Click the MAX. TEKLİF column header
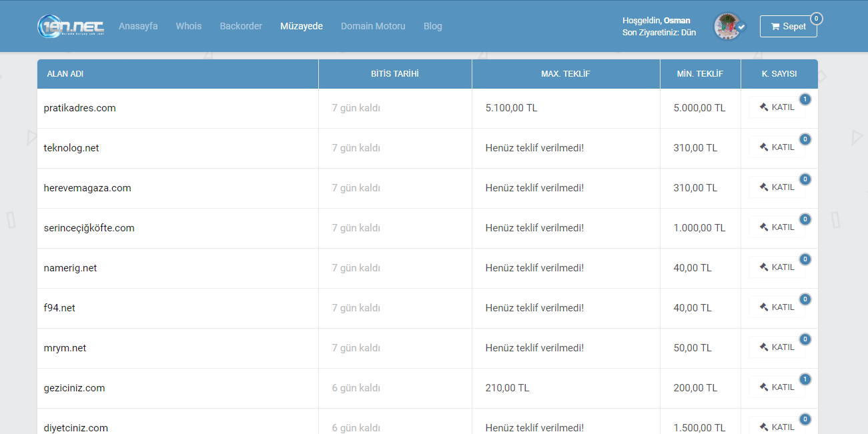The image size is (868, 434). click(x=566, y=74)
